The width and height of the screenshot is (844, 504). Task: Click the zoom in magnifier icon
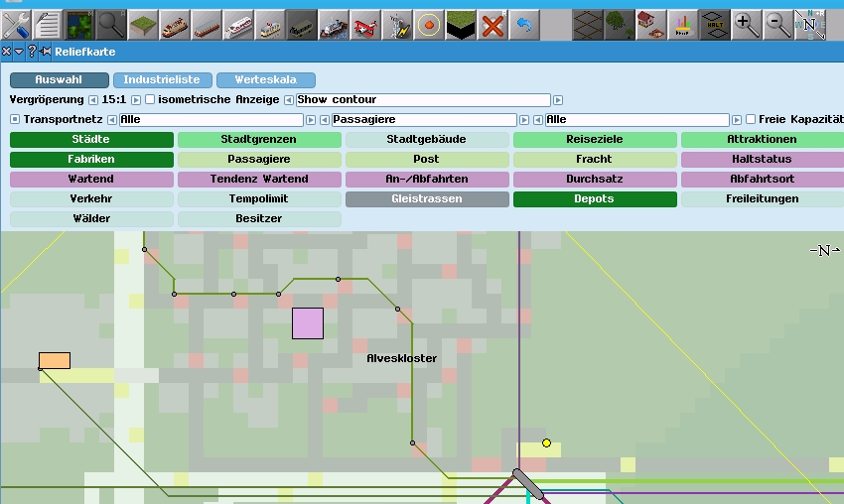(746, 25)
